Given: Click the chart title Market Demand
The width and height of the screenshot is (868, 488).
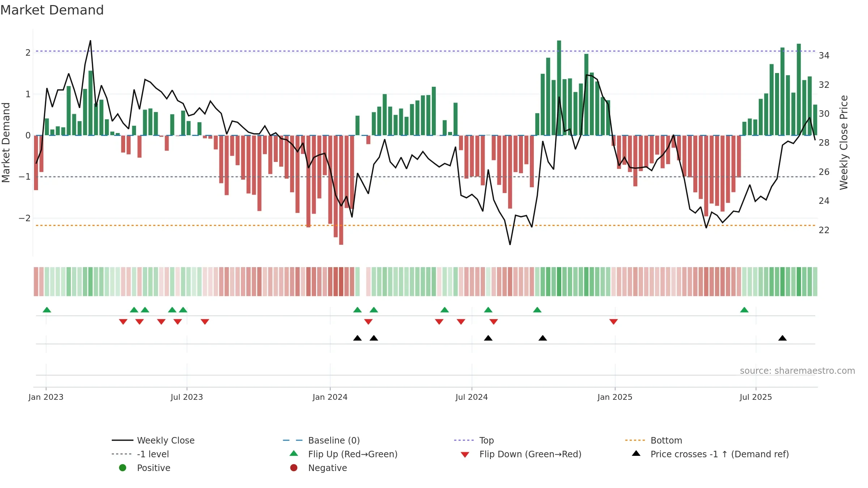Looking at the screenshot, I should point(52,10).
